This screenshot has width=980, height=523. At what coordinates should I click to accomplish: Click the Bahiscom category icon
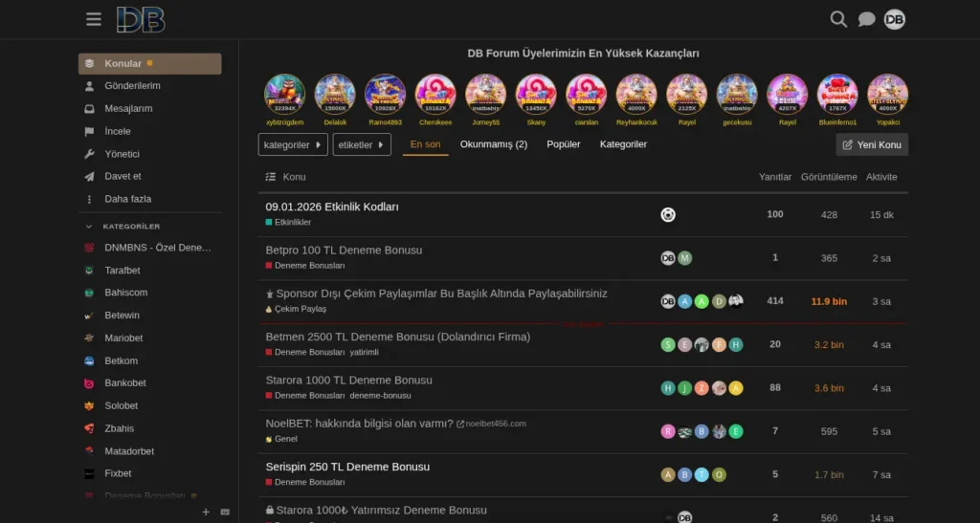tap(89, 293)
